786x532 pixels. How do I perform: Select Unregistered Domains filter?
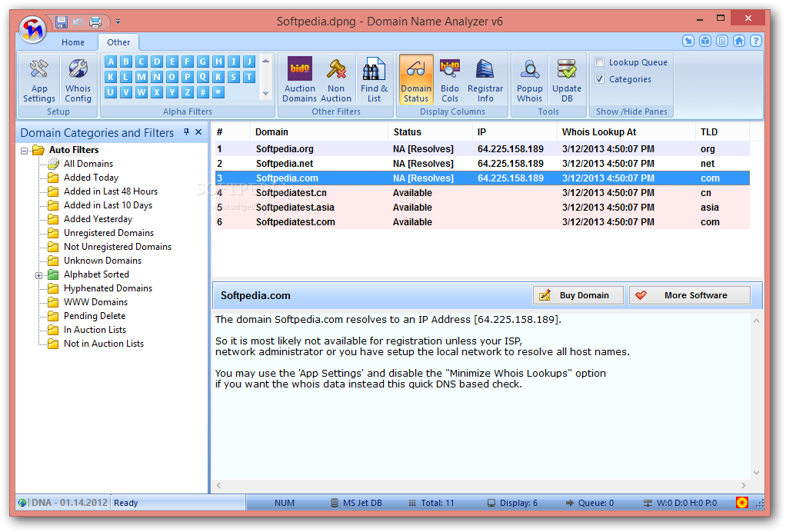pyautogui.click(x=108, y=233)
